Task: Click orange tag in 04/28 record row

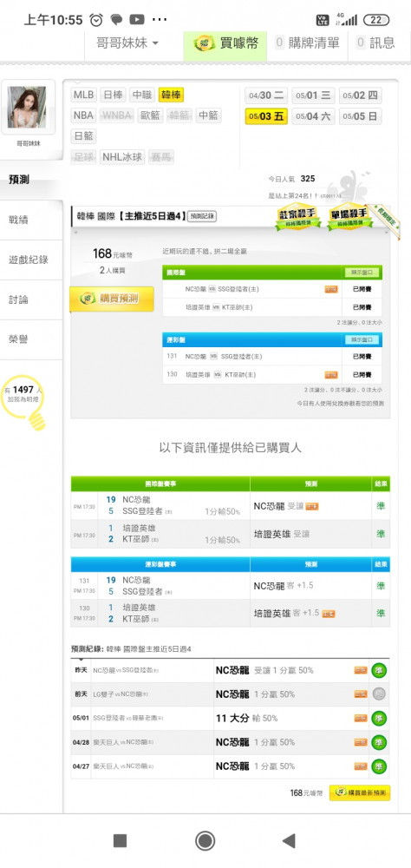Action: 361,742
